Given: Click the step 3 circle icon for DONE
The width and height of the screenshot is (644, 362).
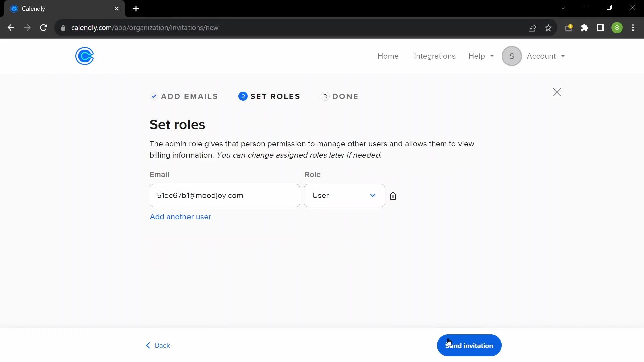Looking at the screenshot, I should (x=325, y=96).
